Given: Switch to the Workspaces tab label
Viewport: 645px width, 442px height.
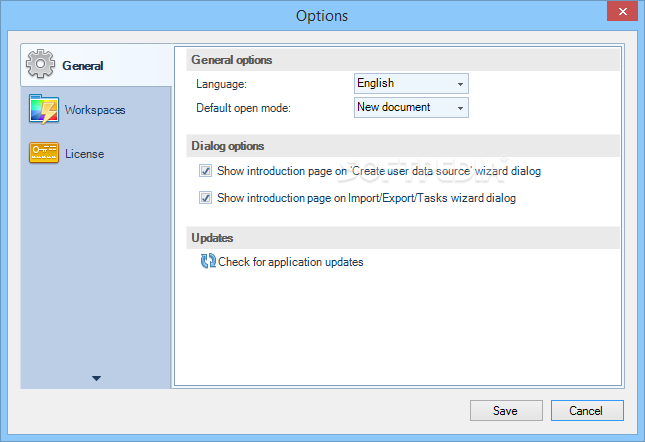Looking at the screenshot, I should (95, 110).
